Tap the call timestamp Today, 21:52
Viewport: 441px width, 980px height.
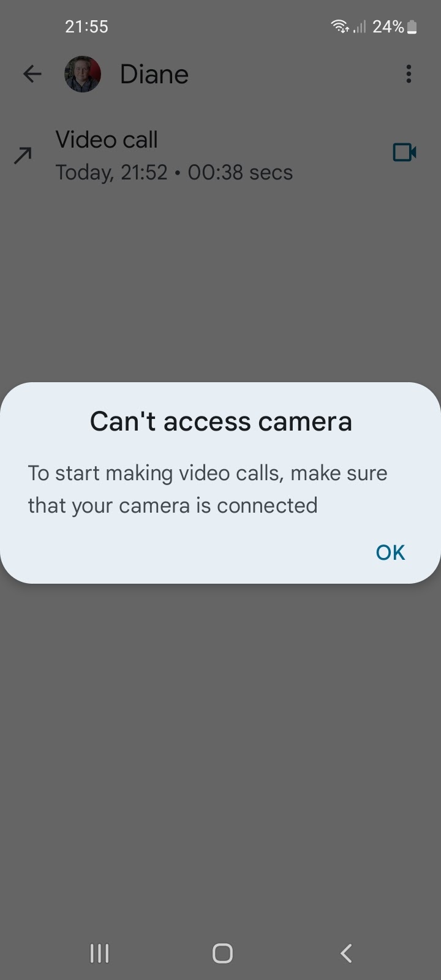click(111, 173)
